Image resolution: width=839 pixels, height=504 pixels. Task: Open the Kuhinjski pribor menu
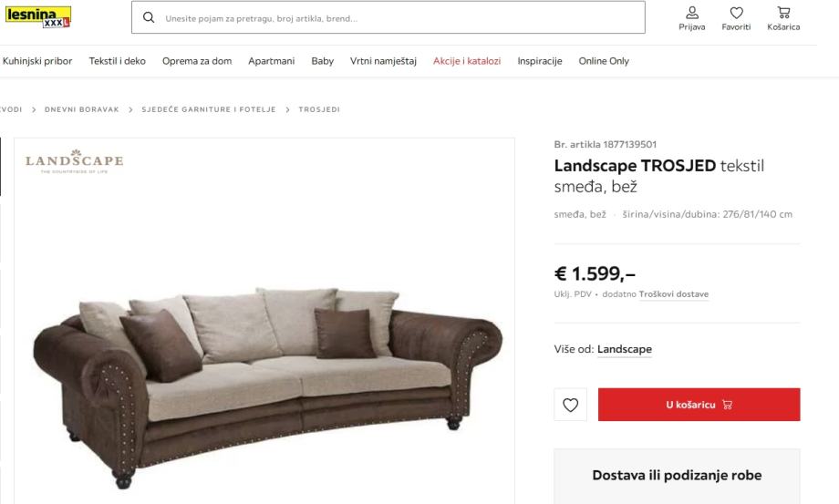pyautogui.click(x=37, y=61)
